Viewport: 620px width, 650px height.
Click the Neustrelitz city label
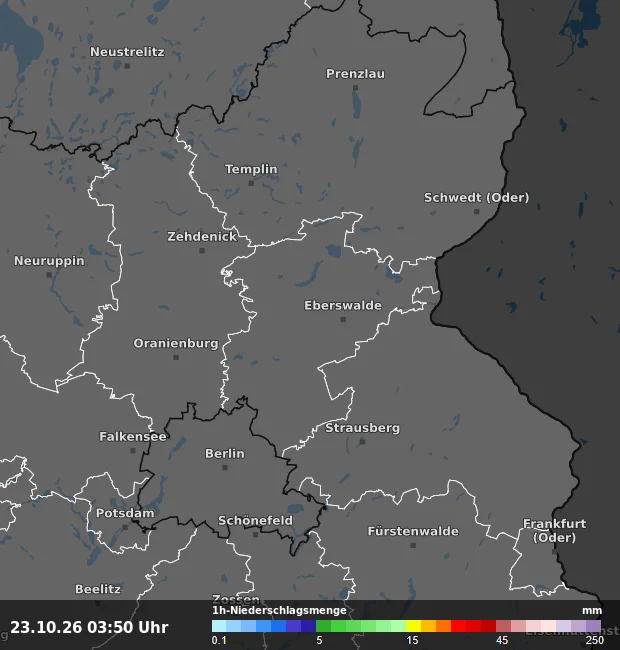coord(127,52)
